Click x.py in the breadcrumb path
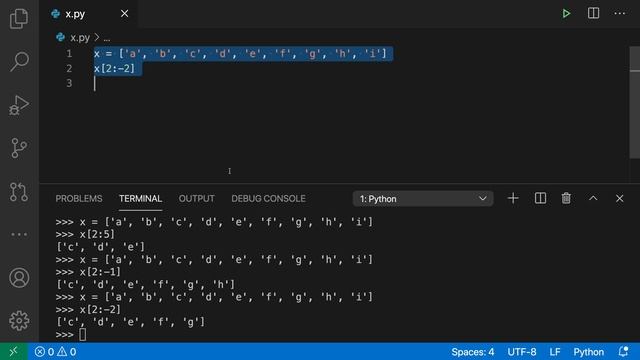Viewport: 640px width, 360px height. tap(80, 38)
